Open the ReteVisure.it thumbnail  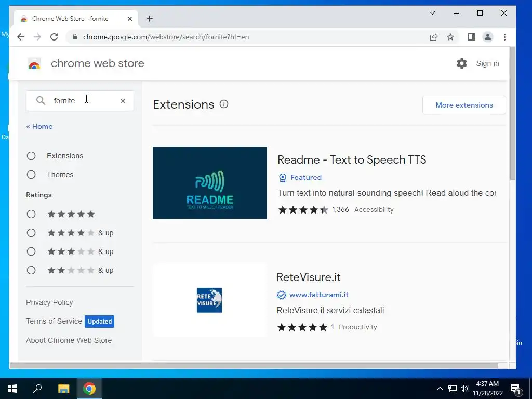coord(210,300)
